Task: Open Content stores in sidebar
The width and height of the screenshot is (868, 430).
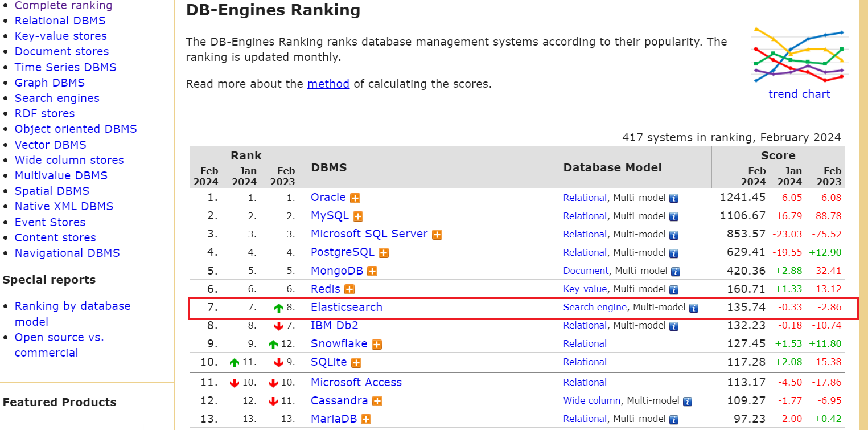Action: (x=55, y=237)
